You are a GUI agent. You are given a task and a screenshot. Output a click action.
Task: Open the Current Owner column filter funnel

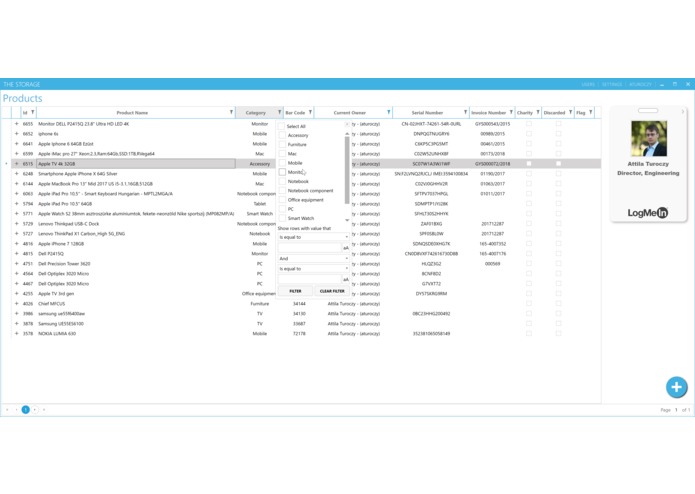click(x=389, y=113)
